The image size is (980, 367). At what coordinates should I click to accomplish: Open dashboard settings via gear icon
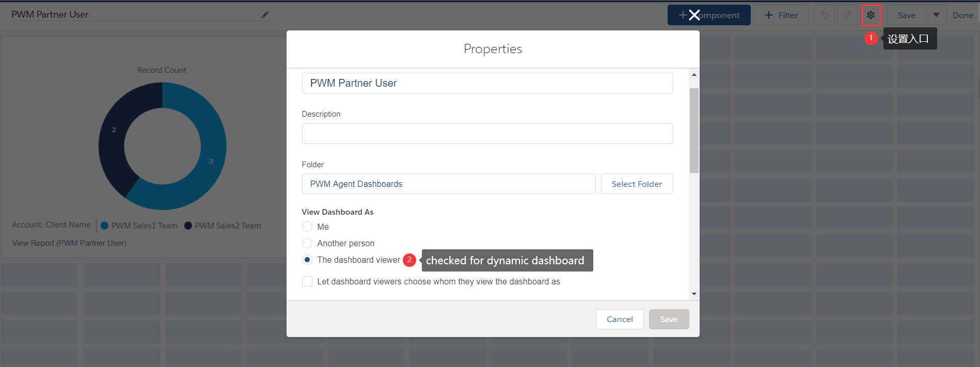point(871,15)
